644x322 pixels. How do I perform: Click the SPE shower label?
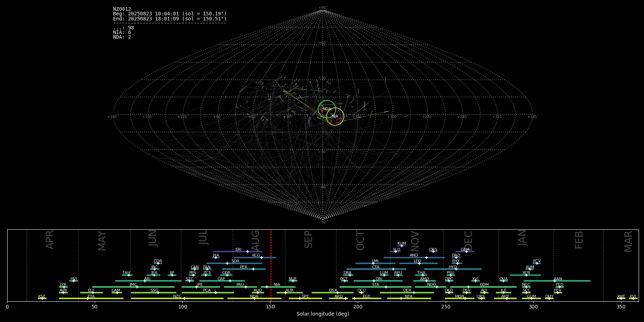click(x=306, y=297)
